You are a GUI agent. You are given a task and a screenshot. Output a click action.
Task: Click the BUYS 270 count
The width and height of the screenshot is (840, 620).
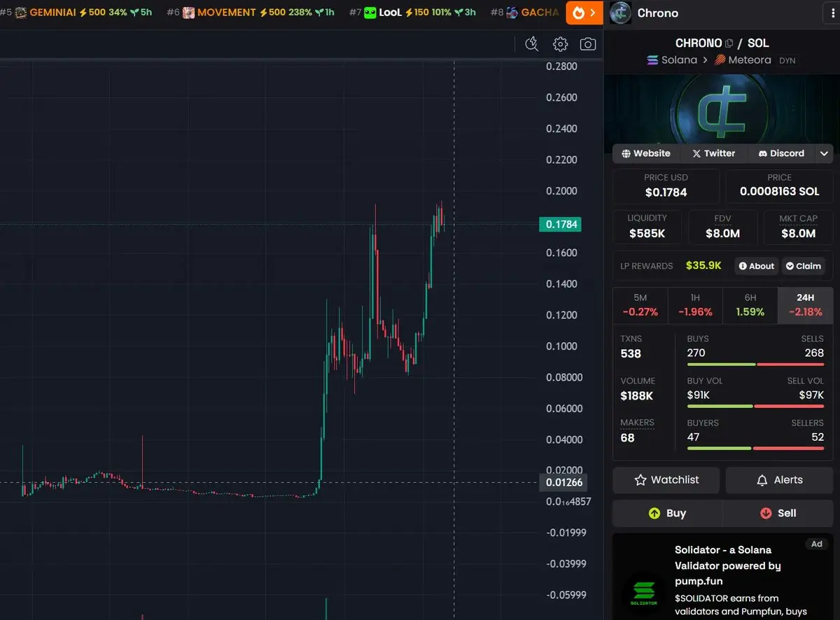(x=696, y=353)
